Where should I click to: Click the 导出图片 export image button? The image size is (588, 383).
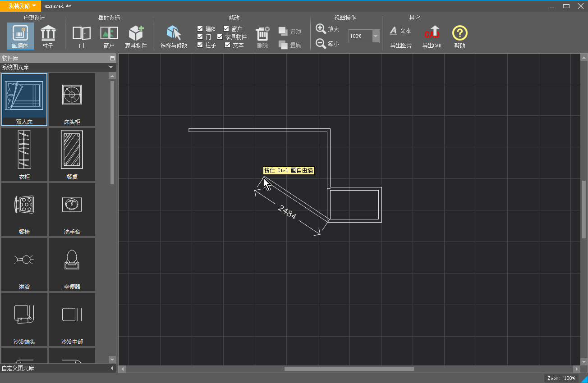(401, 46)
